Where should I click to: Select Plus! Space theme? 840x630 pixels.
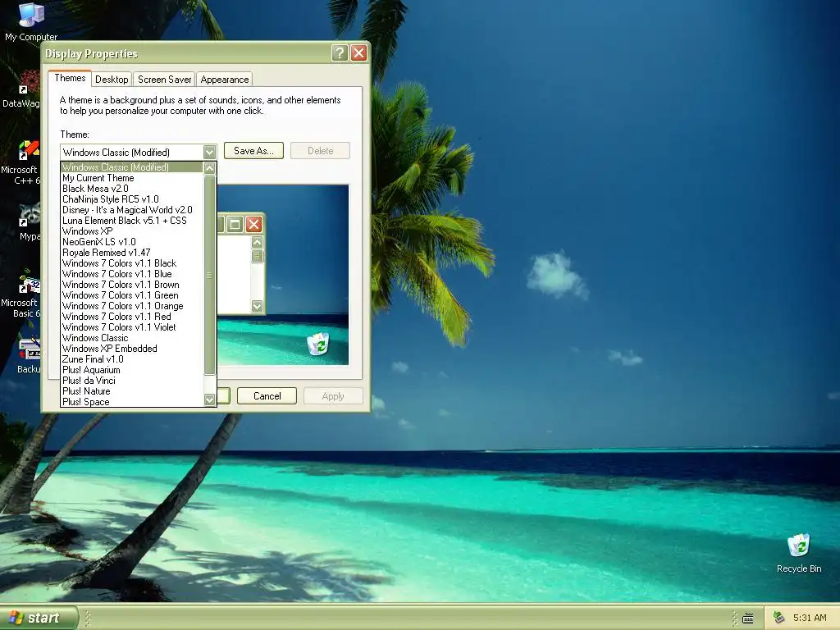(x=132, y=402)
